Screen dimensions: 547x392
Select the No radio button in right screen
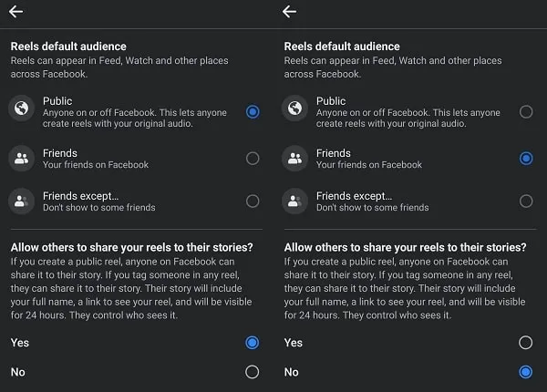click(x=526, y=372)
